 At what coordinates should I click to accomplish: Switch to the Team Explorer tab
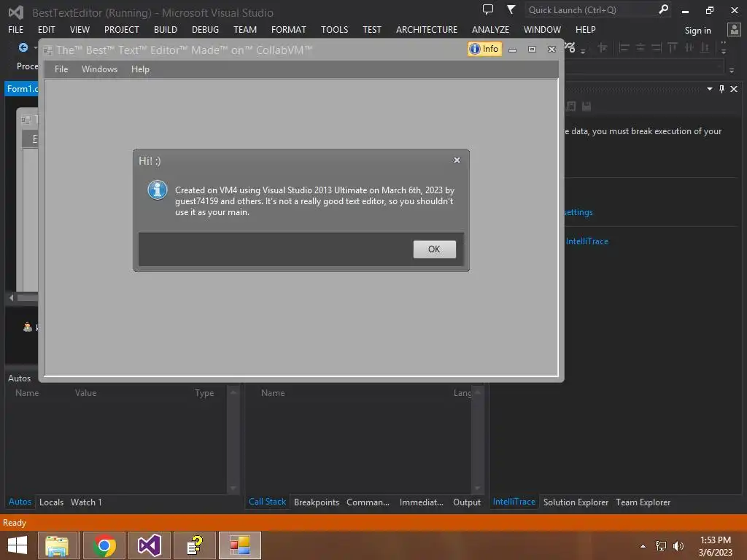click(x=643, y=502)
